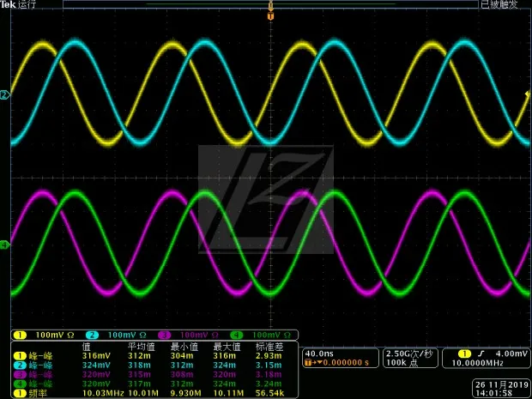532x399 pixels.
Task: Click channel 2 scale 100mV Ω readout
Action: click(x=127, y=336)
